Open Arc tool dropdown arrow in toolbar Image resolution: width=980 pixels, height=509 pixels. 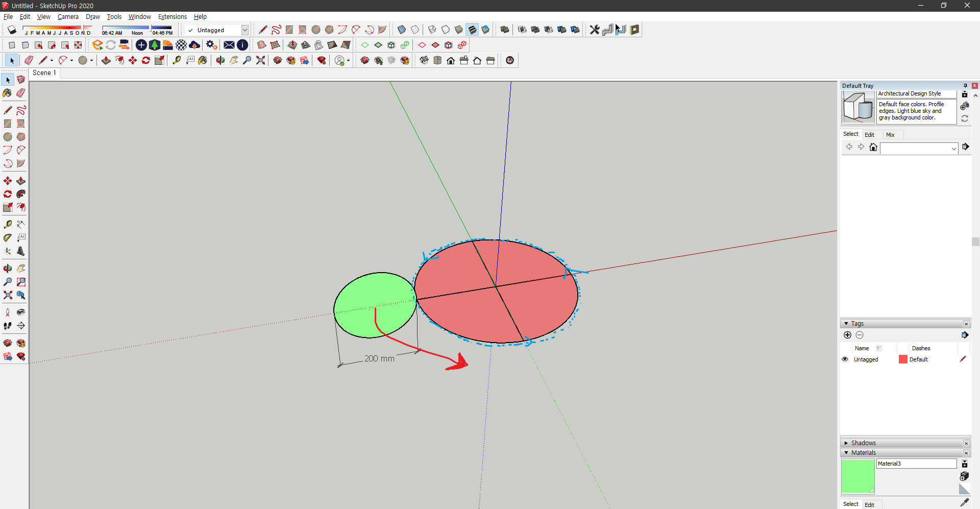coord(71,61)
